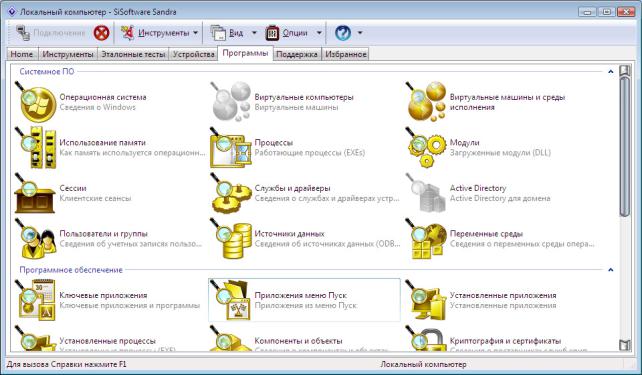Image resolution: width=642 pixels, height=375 pixels.
Task: Open the Приложения меню Пуск icon
Action: (x=231, y=300)
